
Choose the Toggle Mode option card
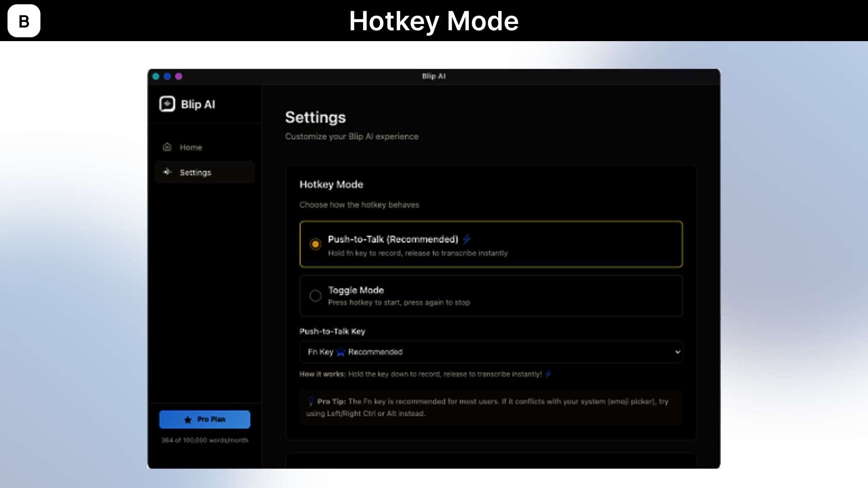point(491,296)
